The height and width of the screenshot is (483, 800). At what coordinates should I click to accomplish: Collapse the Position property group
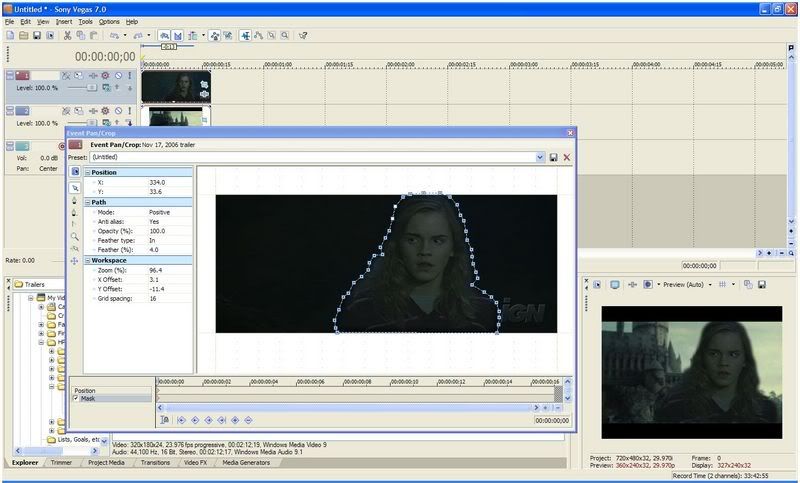[x=87, y=172]
